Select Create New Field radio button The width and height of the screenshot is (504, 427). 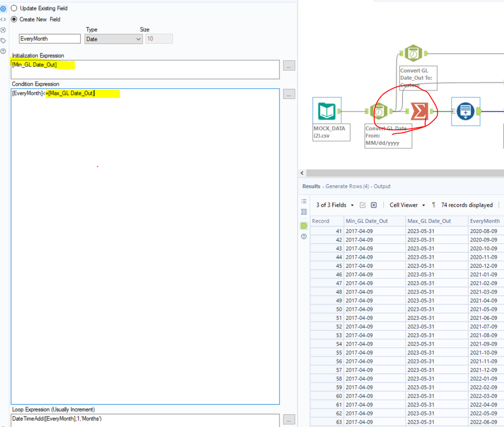14,19
